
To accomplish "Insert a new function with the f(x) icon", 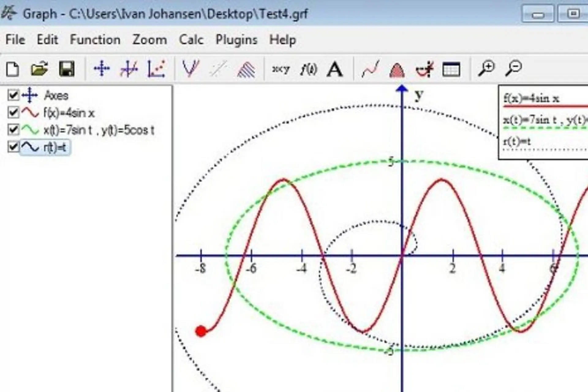I will tap(308, 69).
